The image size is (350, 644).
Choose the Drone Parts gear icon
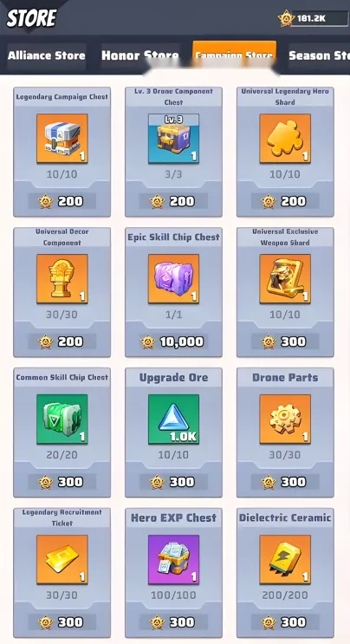coord(285,420)
